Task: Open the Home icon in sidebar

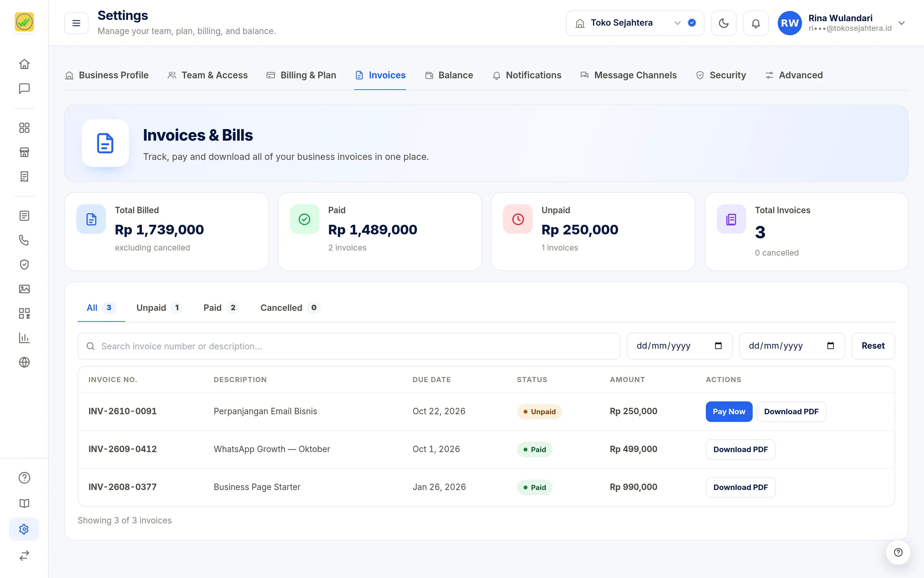Action: tap(24, 64)
